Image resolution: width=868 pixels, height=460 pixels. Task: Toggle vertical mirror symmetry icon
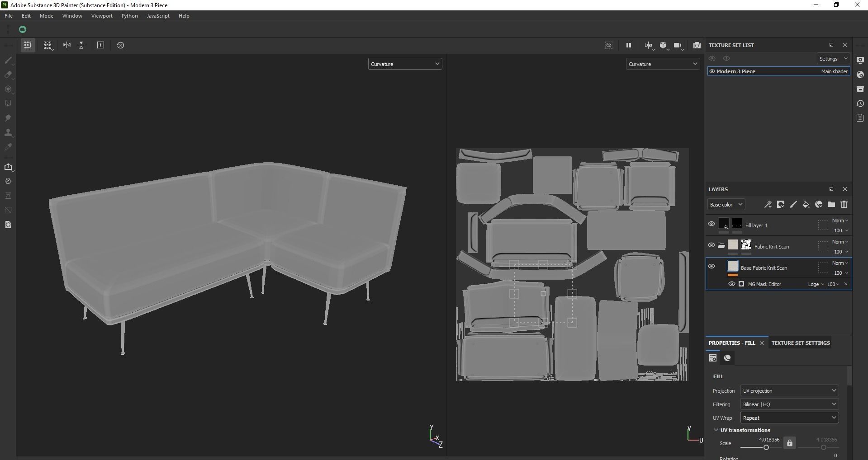(x=81, y=45)
